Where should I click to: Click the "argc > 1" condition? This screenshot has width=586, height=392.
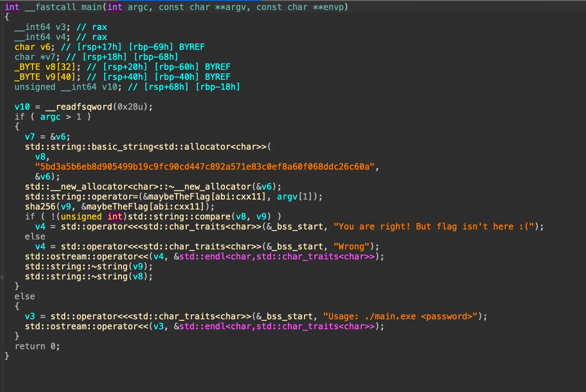click(x=61, y=117)
